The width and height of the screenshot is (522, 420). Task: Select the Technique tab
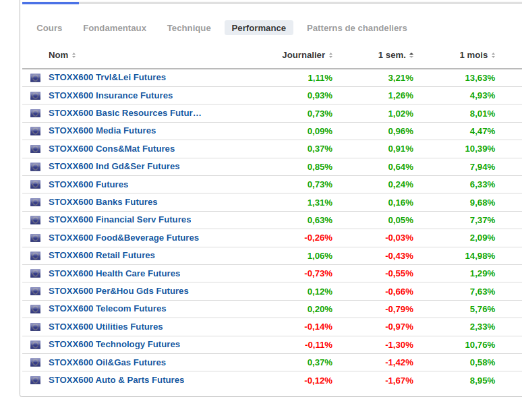point(189,28)
